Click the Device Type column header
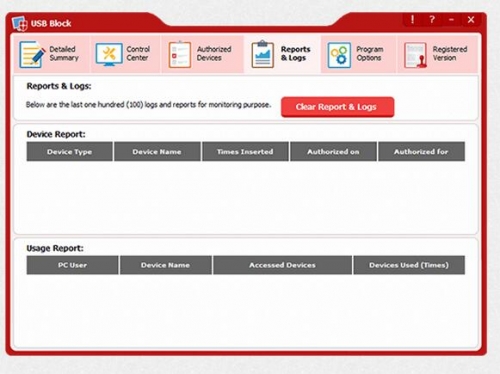 coord(69,152)
